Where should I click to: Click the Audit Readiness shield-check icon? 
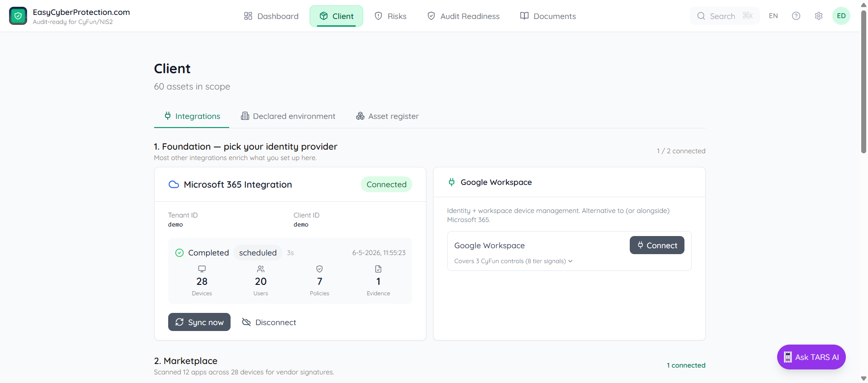431,16
